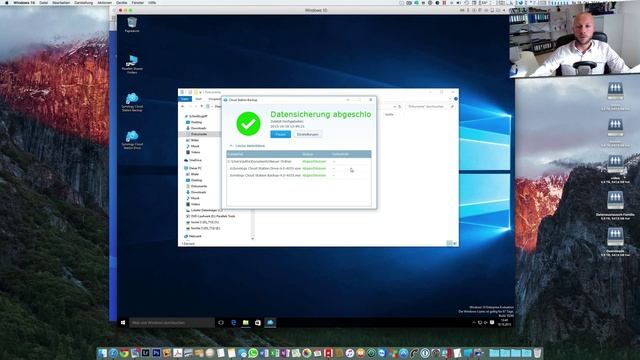The height and width of the screenshot is (360, 640).
Task: Select the home (Y:) network drive
Action: [204, 222]
